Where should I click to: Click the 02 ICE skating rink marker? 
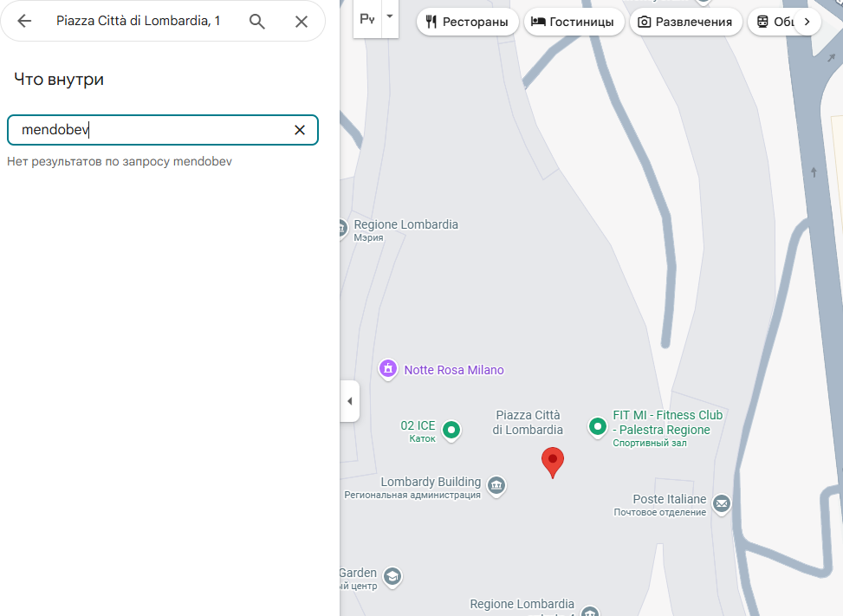(x=451, y=430)
